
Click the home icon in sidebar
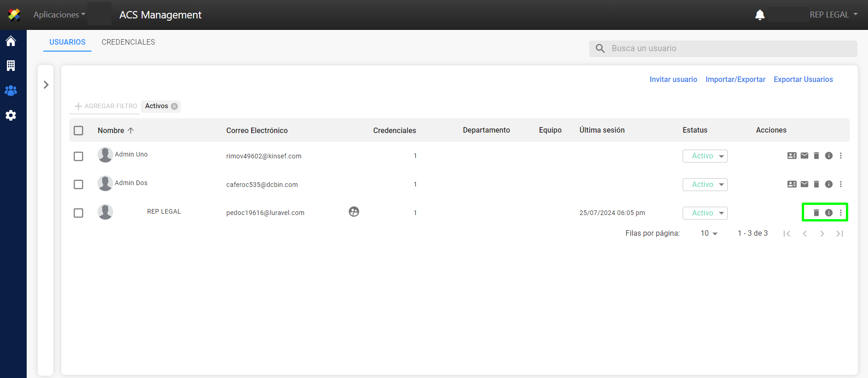[11, 41]
